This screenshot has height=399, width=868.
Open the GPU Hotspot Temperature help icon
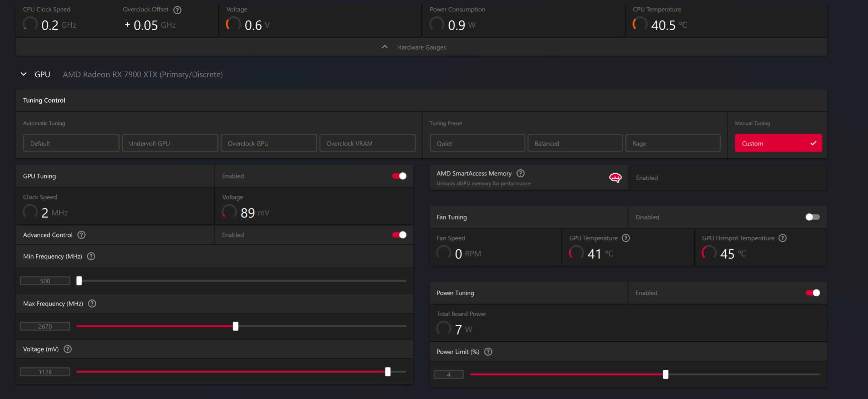point(782,238)
